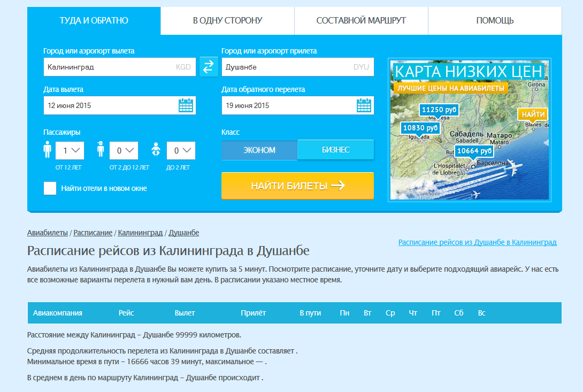Open departure date calendar icon
The width and height of the screenshot is (583, 392).
[186, 105]
